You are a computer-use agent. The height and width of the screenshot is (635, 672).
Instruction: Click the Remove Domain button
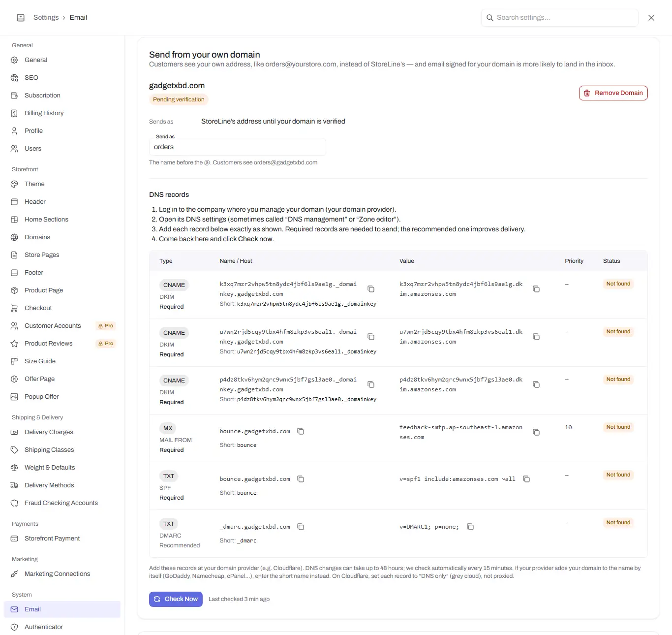613,93
